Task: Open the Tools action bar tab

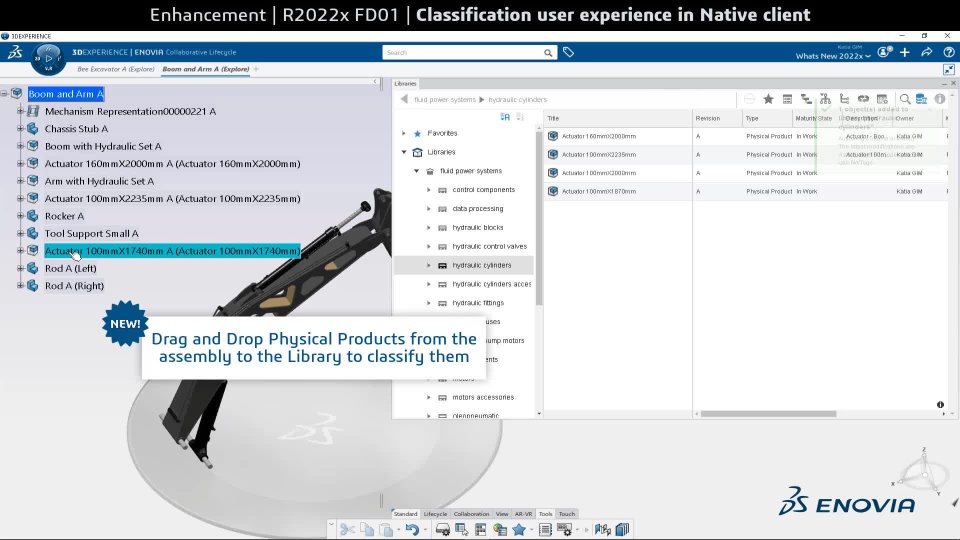Action: click(x=546, y=514)
